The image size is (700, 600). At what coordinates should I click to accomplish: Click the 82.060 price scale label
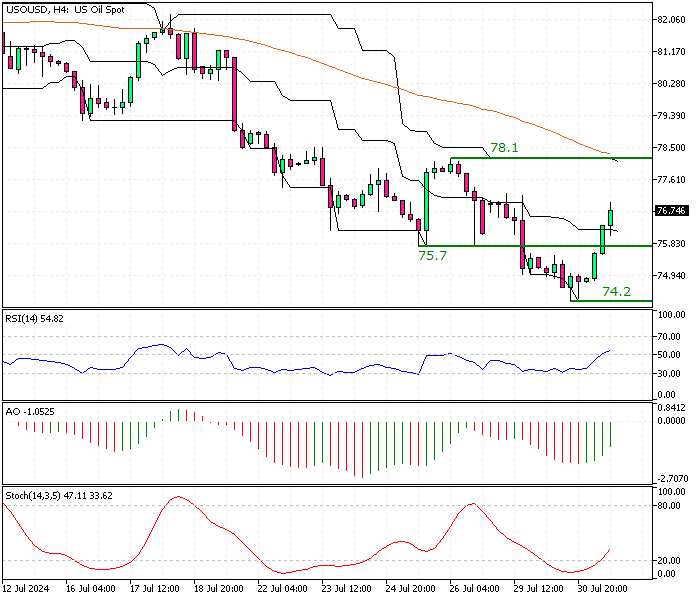click(671, 20)
